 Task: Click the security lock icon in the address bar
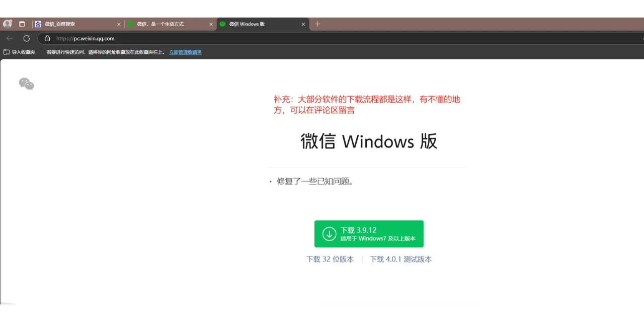pyautogui.click(x=46, y=38)
